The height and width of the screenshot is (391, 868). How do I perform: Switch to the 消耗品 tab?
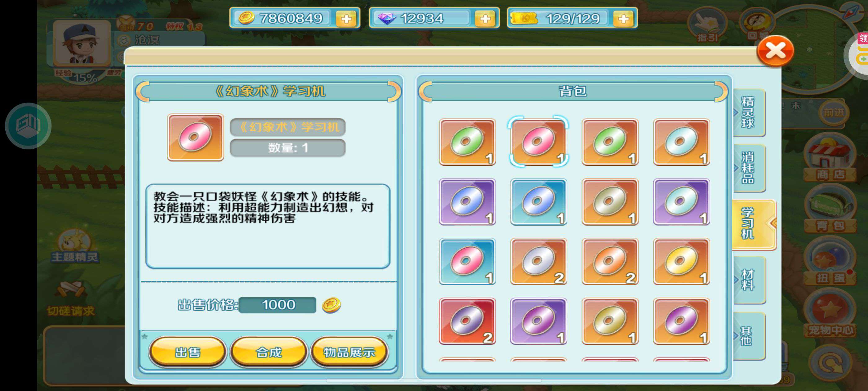tap(749, 168)
